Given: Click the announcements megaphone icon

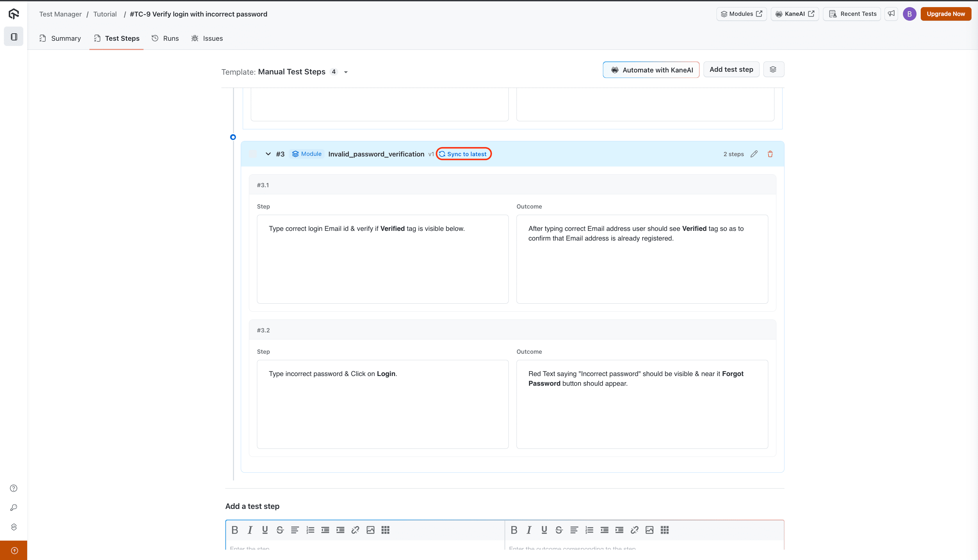Looking at the screenshot, I should tap(891, 14).
